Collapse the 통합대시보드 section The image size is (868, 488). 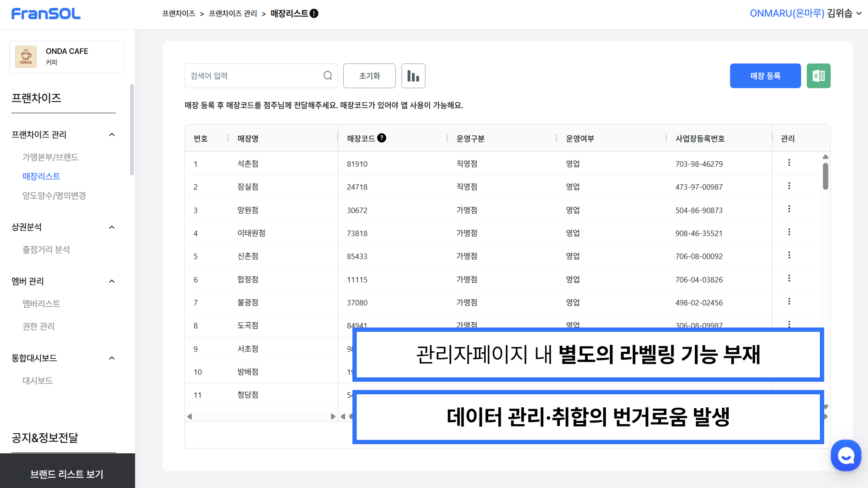point(112,358)
